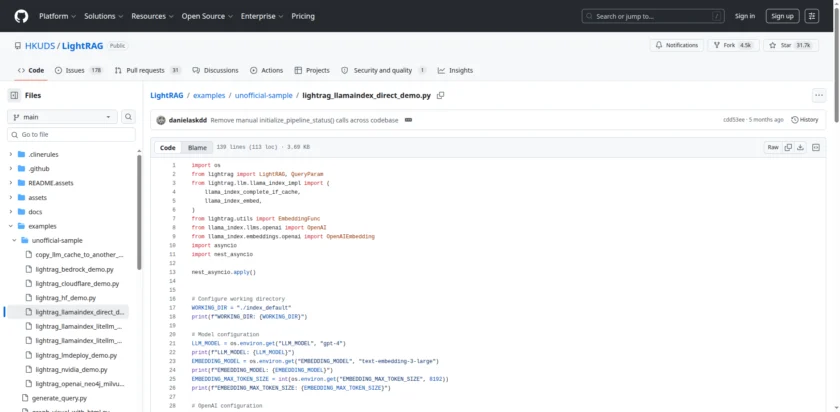
Task: Open the Discussions tab
Action: 215,70
